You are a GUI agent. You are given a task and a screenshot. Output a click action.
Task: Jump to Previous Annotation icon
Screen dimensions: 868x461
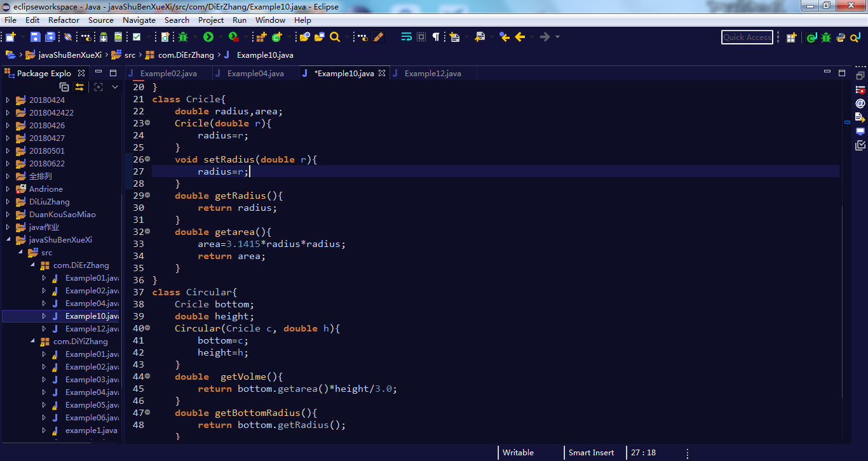(480, 37)
